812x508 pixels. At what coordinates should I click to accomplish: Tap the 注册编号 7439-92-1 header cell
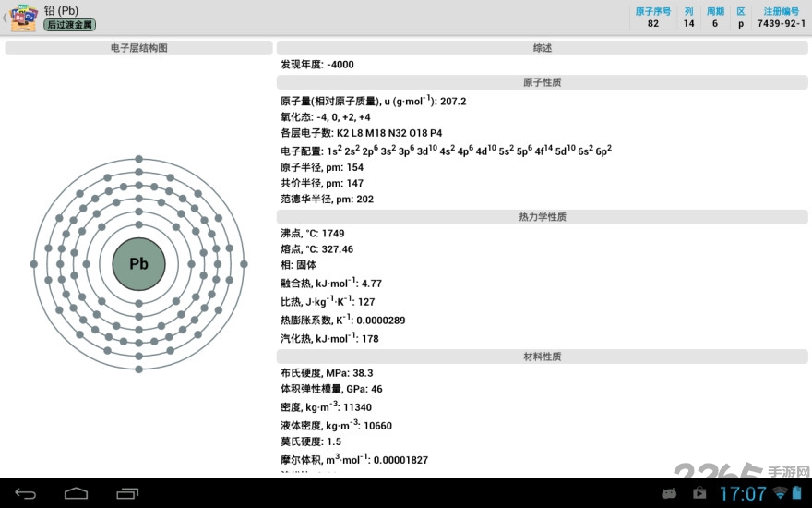(x=781, y=18)
